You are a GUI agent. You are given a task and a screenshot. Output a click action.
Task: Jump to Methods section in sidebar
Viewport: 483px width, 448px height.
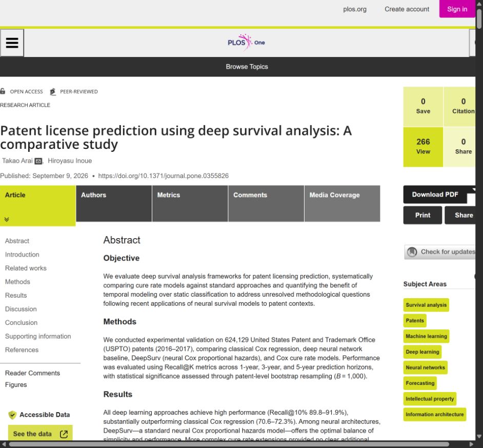tap(17, 282)
